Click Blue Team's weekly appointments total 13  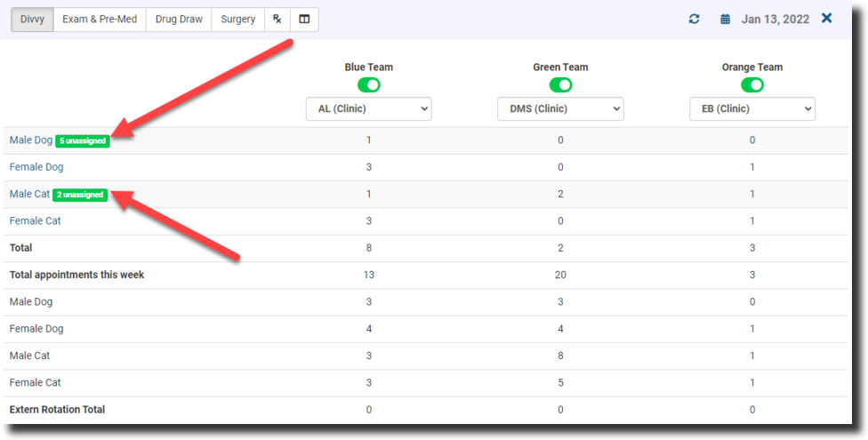pyautogui.click(x=368, y=275)
